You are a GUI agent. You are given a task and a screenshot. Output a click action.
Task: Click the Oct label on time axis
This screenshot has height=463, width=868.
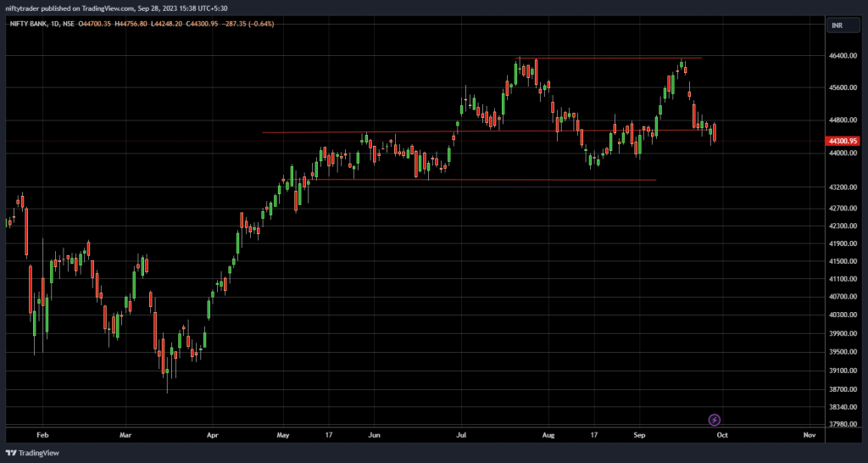click(722, 435)
